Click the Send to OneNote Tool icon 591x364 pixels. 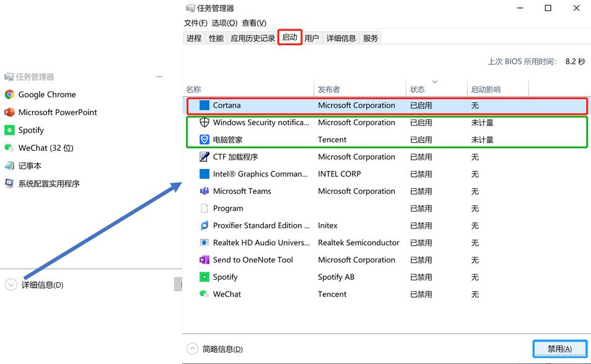point(204,259)
